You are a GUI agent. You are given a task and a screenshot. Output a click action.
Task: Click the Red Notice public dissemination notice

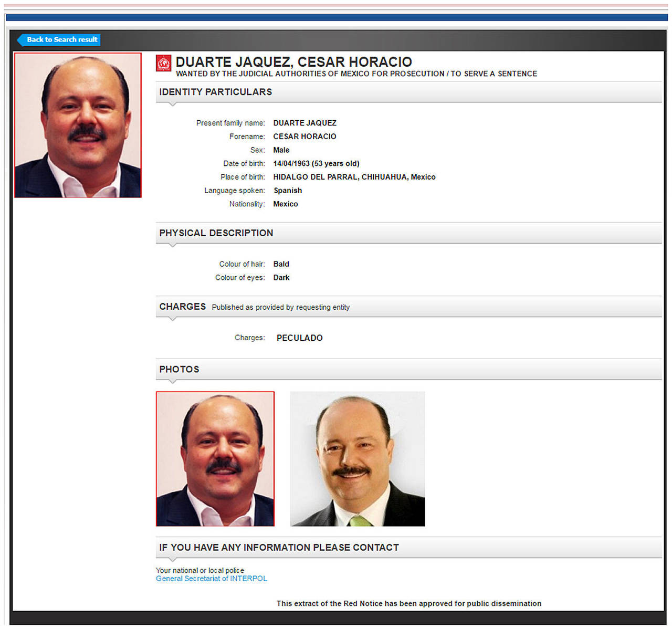408,603
